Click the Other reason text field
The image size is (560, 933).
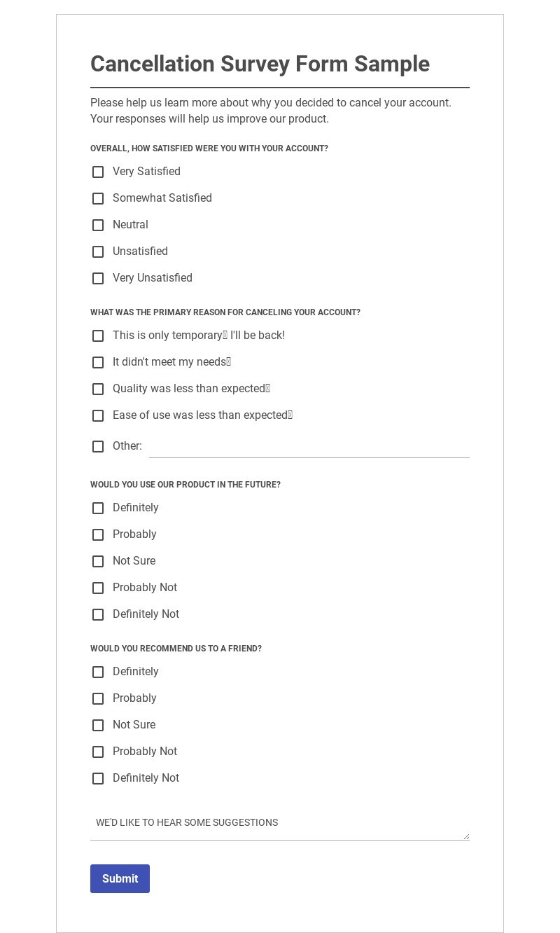pyautogui.click(x=309, y=447)
